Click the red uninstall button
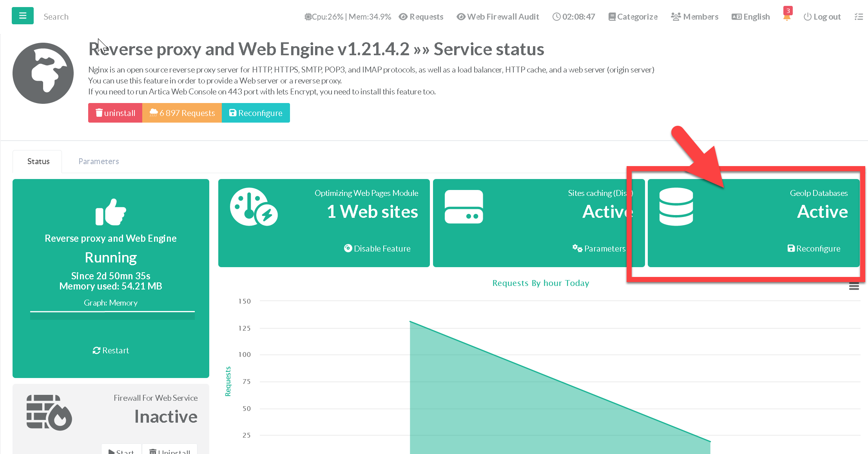 [115, 113]
